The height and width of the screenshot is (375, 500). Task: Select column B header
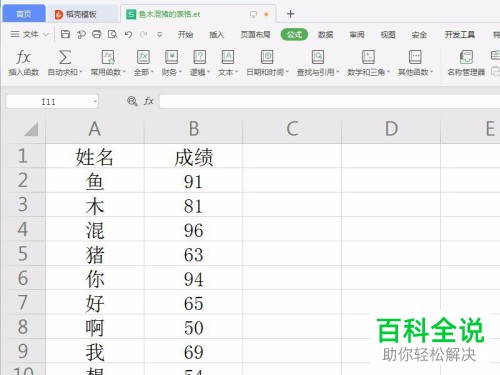pyautogui.click(x=194, y=129)
